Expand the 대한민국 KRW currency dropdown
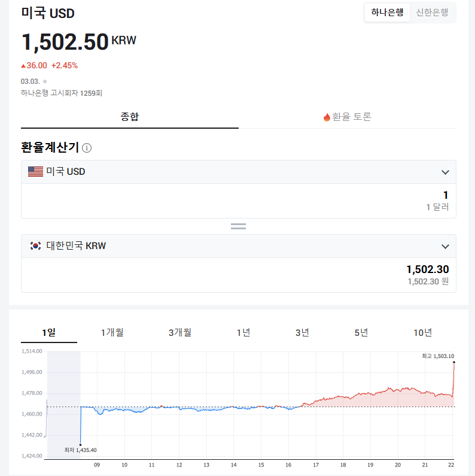This screenshot has height=476, width=475. pyautogui.click(x=445, y=247)
